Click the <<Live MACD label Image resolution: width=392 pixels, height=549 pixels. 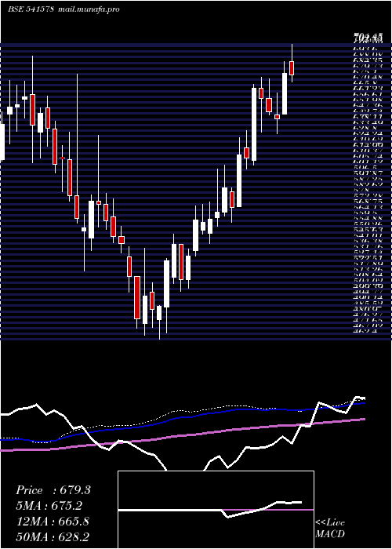click(x=330, y=529)
